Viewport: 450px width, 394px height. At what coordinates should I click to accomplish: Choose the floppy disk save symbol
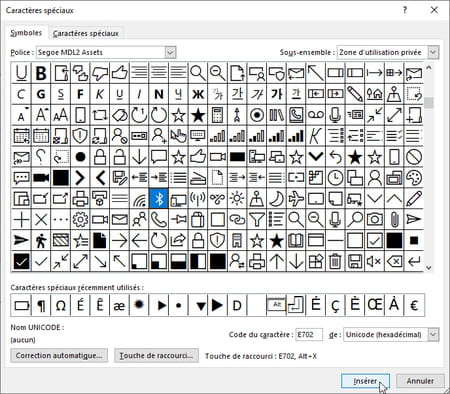[355, 262]
